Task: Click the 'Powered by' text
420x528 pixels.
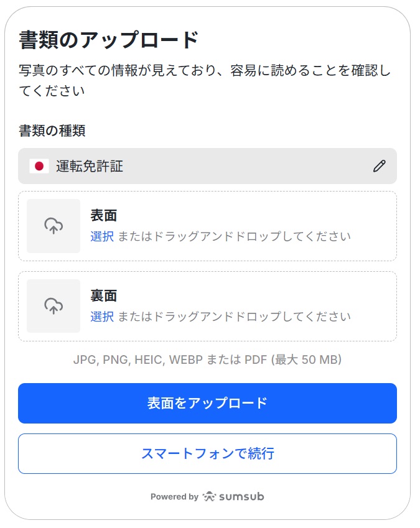Action: pos(174,497)
